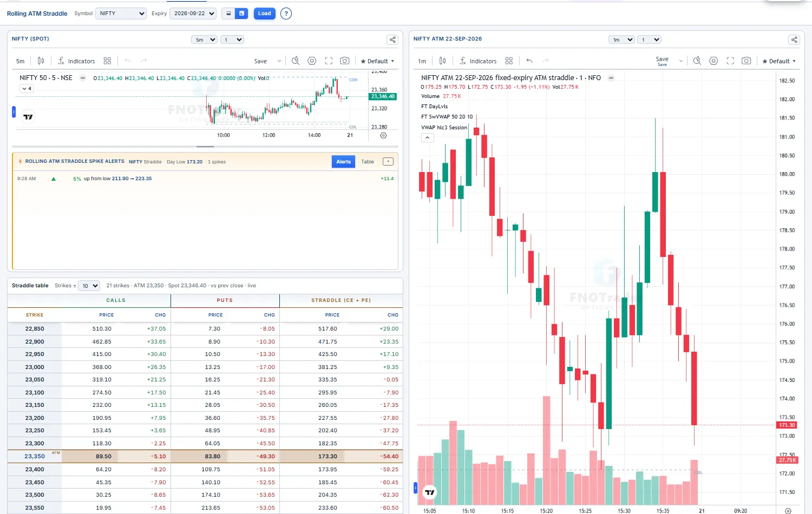Share the NIFTY (SPOT) chart
The height and width of the screenshot is (514, 812).
click(392, 39)
